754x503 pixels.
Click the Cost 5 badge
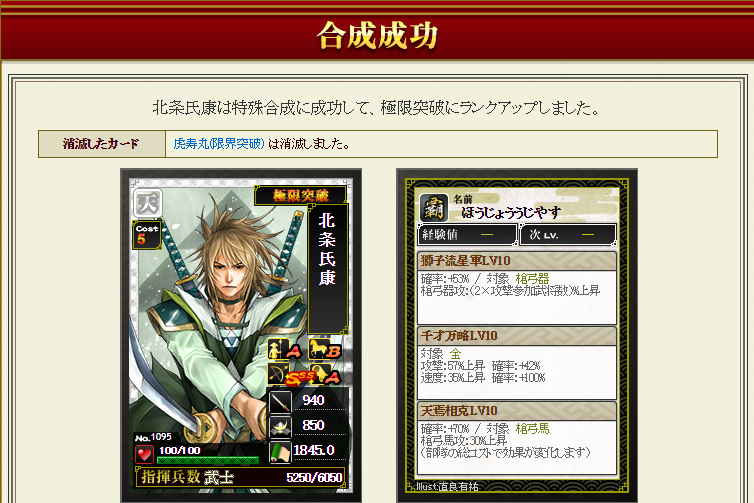click(x=147, y=235)
